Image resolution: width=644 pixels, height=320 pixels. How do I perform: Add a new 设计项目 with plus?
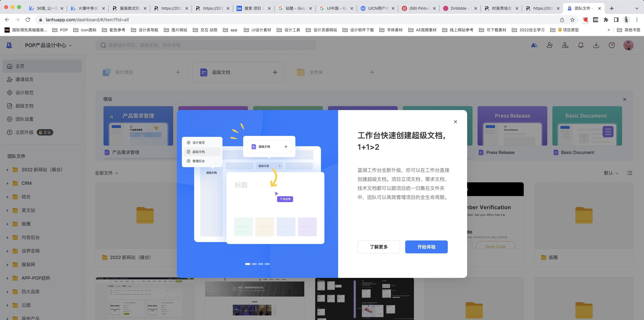coord(178,72)
